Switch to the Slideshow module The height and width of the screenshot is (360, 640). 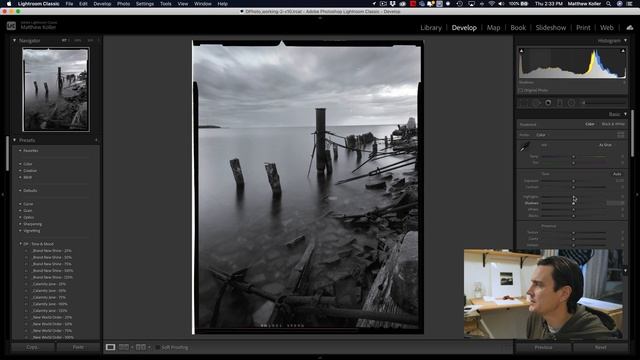(551, 27)
